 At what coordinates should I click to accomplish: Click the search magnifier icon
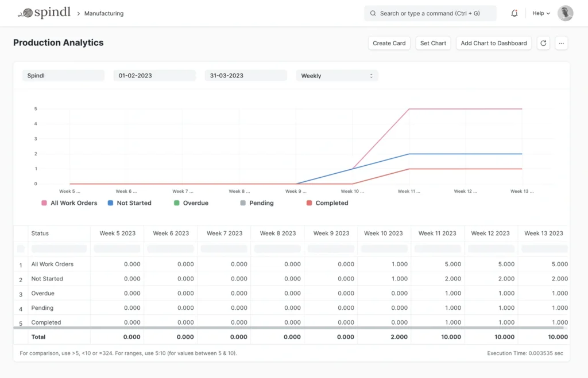(x=373, y=13)
